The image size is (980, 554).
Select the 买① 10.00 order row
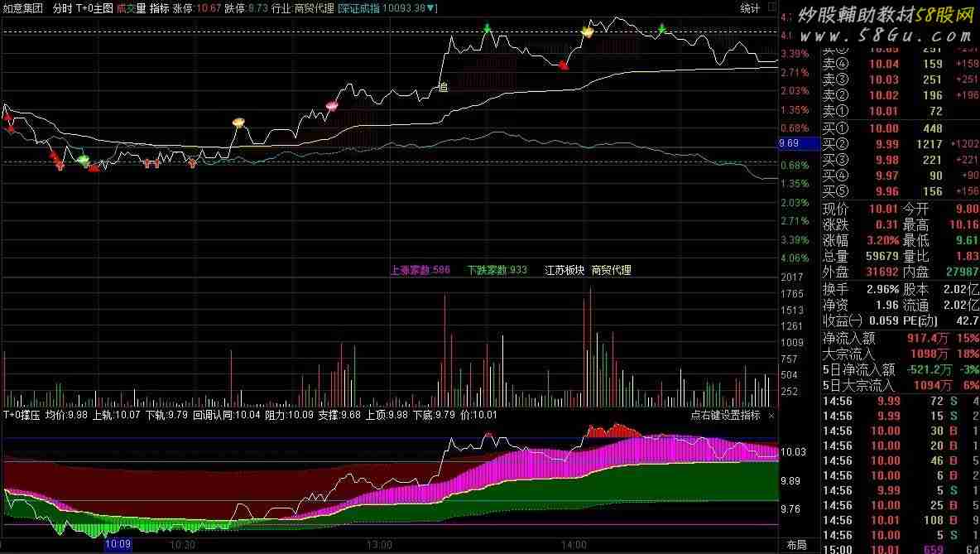click(900, 128)
